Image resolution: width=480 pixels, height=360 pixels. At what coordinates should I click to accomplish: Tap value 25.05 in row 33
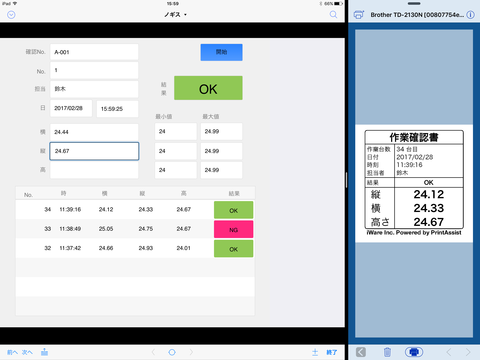click(x=106, y=229)
